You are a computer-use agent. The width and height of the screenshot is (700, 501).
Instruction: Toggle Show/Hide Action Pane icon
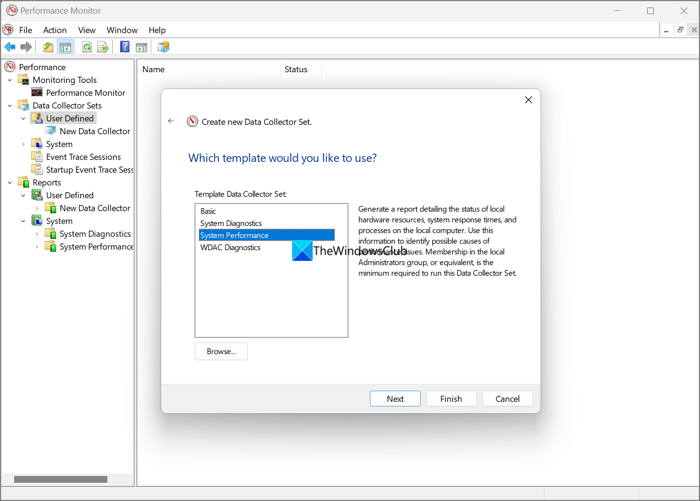pos(142,47)
